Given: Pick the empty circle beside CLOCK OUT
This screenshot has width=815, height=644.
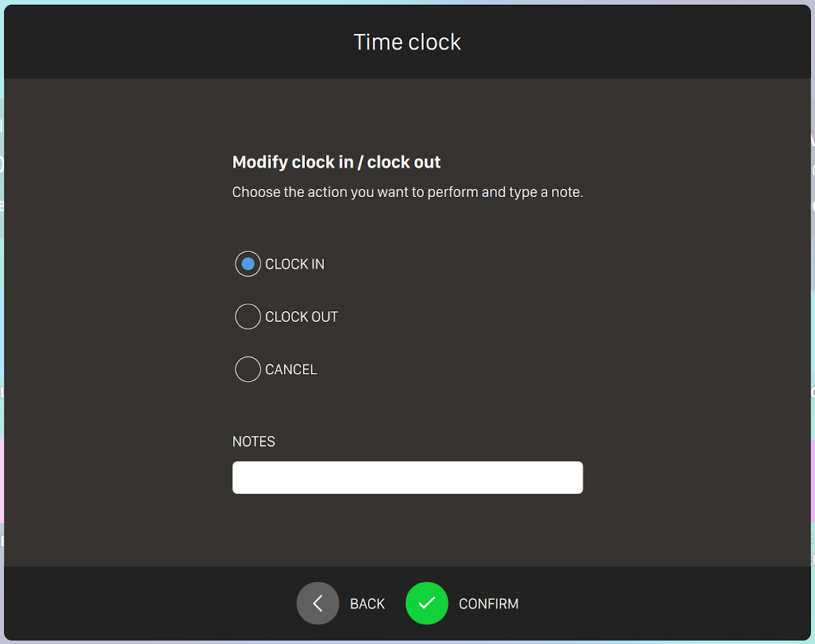Looking at the screenshot, I should (x=248, y=317).
